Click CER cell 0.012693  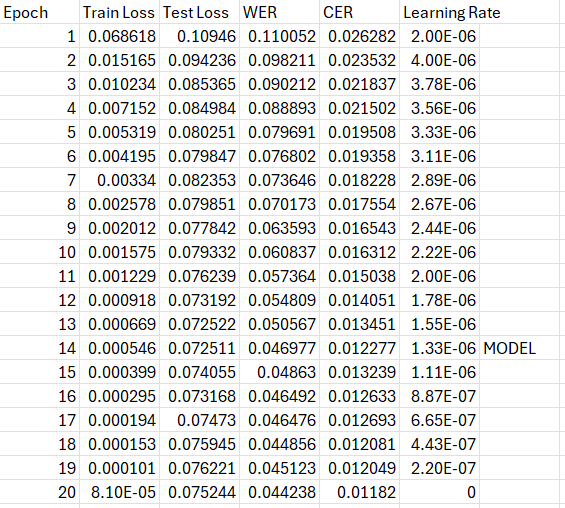(x=359, y=420)
